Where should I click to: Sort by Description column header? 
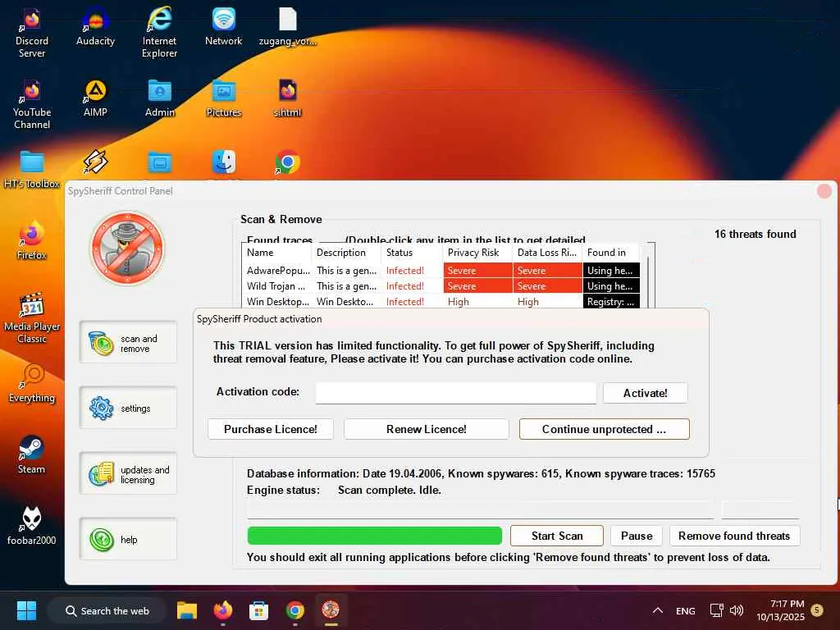346,253
